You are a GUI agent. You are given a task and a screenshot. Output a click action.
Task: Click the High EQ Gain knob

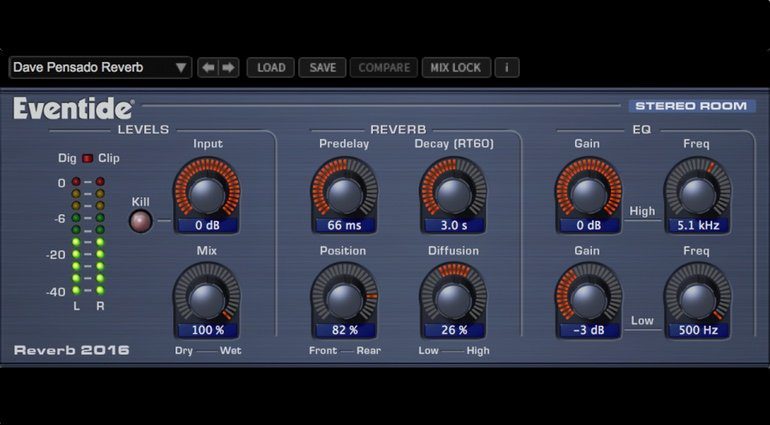click(588, 196)
